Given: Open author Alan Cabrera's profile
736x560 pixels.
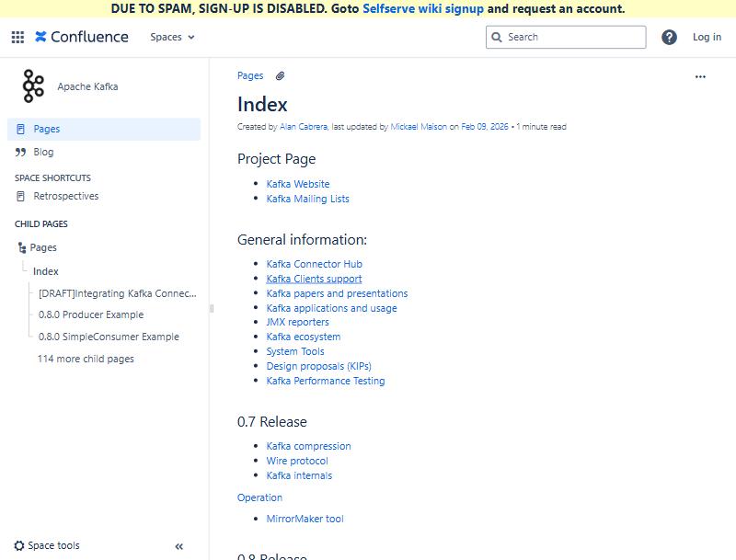Looking at the screenshot, I should [x=304, y=127].
